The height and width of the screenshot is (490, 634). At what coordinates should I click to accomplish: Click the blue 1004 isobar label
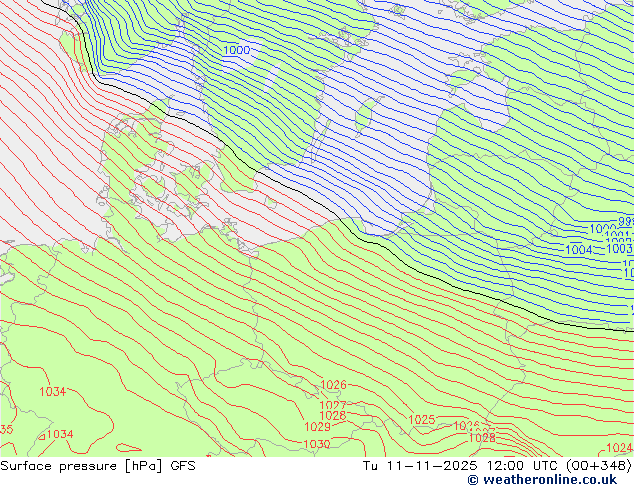579,249
